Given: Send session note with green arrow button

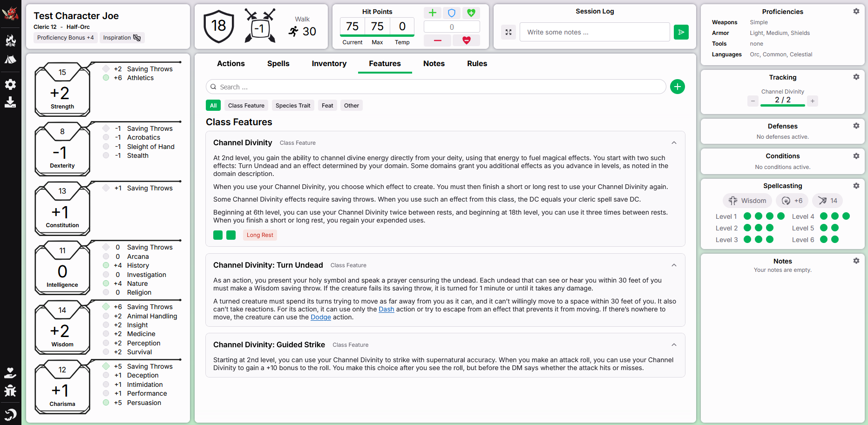Looking at the screenshot, I should click(681, 32).
